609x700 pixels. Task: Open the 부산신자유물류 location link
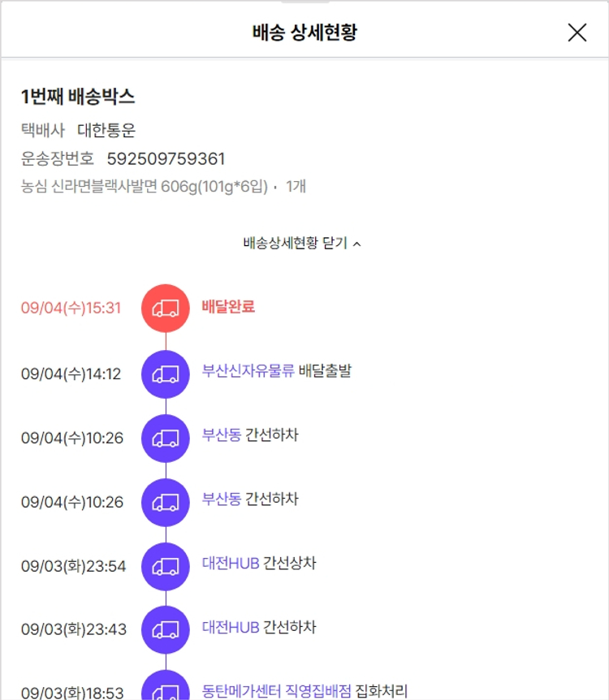click(x=248, y=372)
